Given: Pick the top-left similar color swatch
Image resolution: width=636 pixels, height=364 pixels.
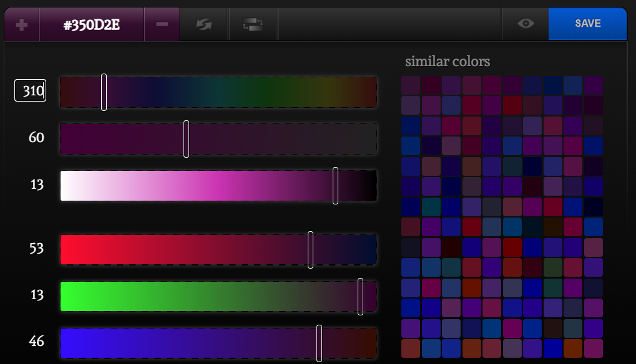Looking at the screenshot, I should click(410, 85).
